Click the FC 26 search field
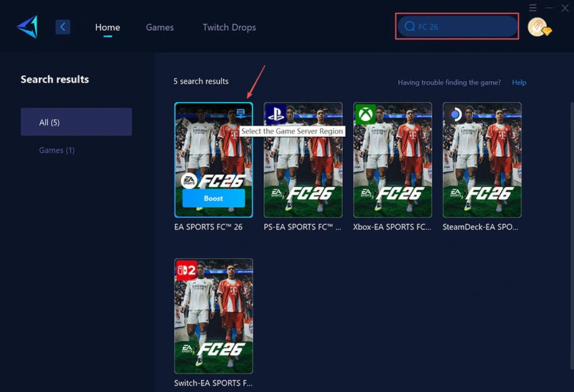 click(457, 27)
